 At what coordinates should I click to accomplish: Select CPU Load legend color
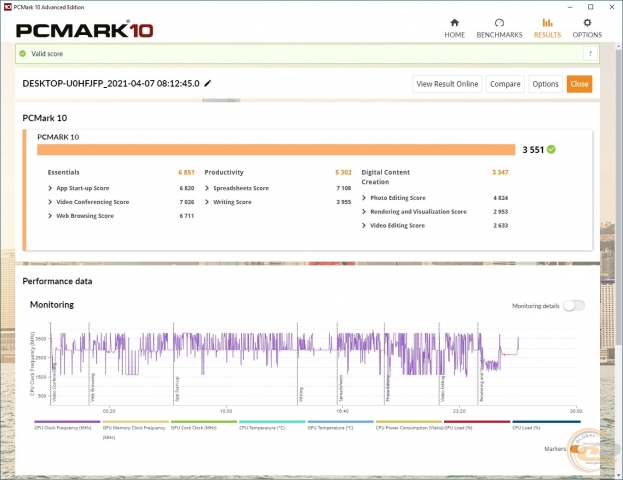coord(546,422)
